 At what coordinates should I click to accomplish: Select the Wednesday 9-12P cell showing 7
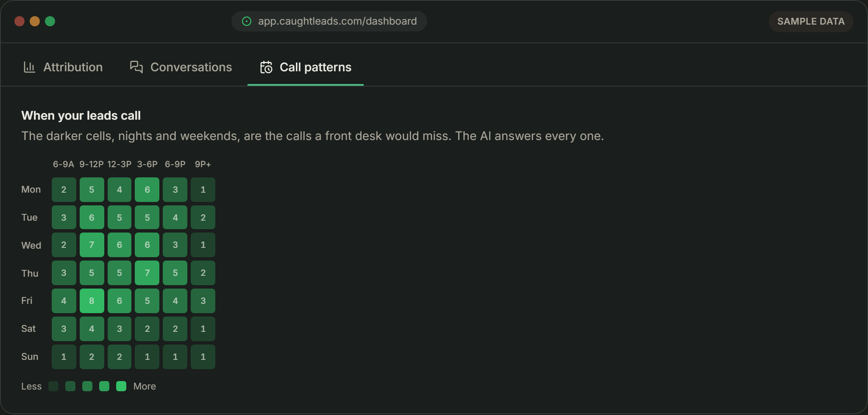(x=92, y=245)
